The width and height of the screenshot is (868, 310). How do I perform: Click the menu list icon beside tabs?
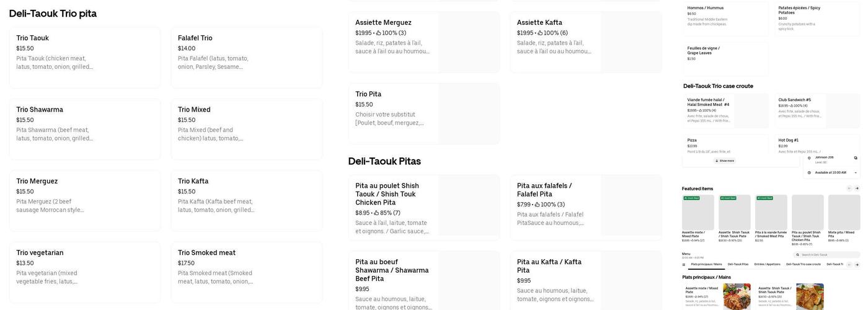pos(684,265)
